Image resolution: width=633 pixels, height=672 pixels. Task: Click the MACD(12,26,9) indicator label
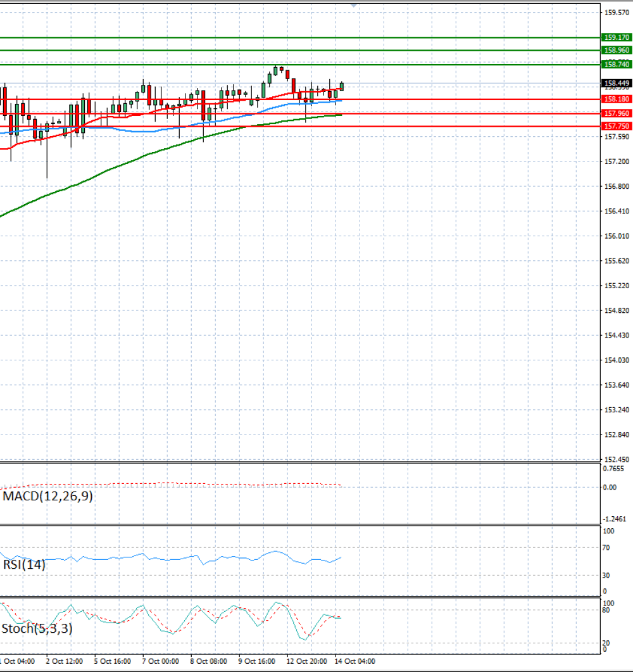pyautogui.click(x=47, y=497)
